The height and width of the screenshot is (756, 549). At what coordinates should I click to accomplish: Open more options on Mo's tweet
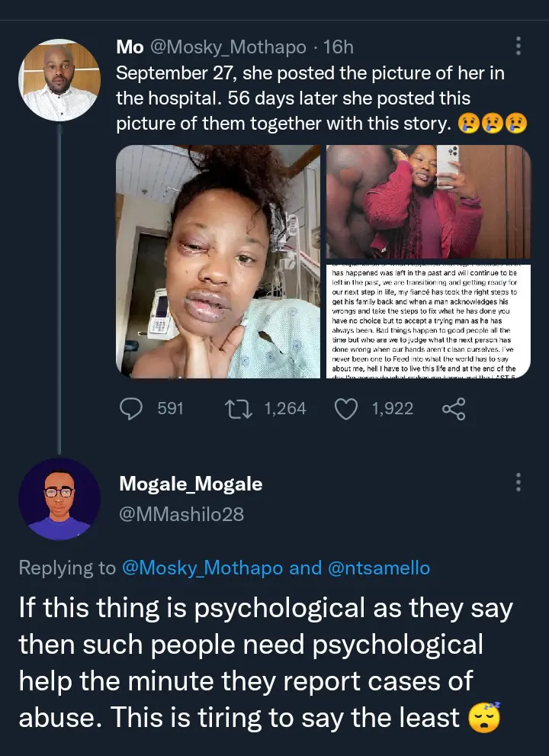click(x=518, y=46)
